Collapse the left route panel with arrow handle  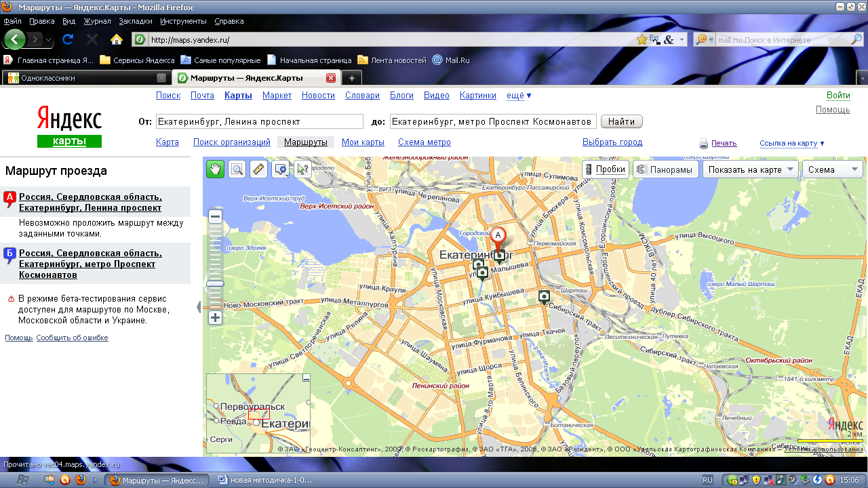pyautogui.click(x=199, y=308)
